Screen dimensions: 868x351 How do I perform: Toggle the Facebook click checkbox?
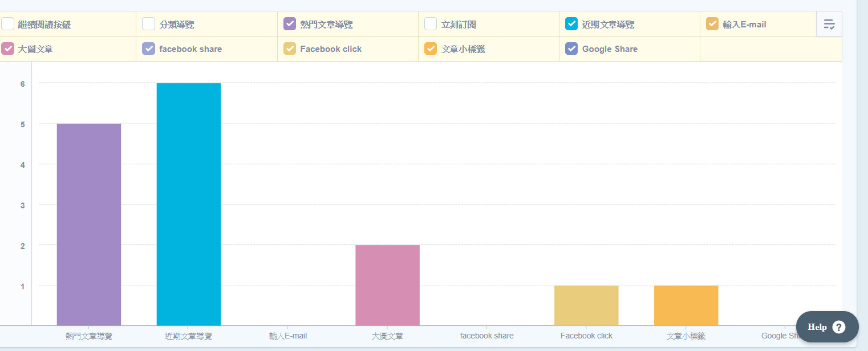[x=290, y=49]
